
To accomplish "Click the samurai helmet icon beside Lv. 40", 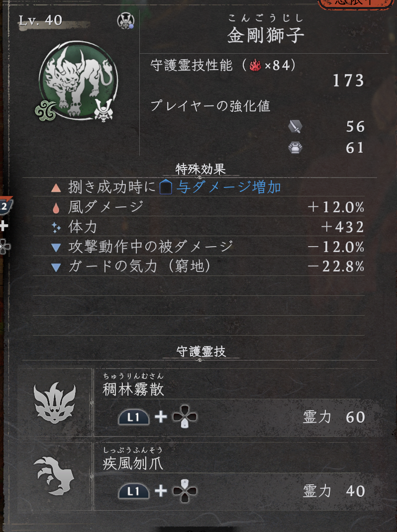I will tap(126, 21).
